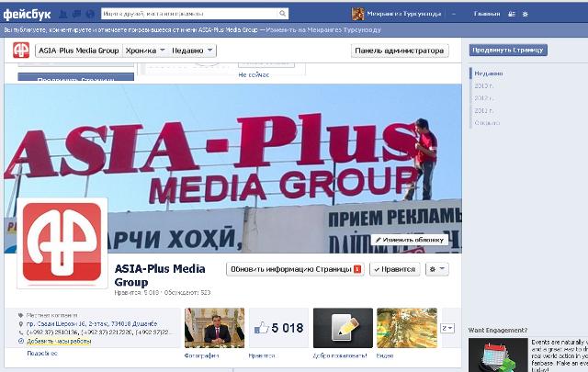Toggle the Нравится like button
Image resolution: width=588 pixels, height=372 pixels.
[x=395, y=269]
